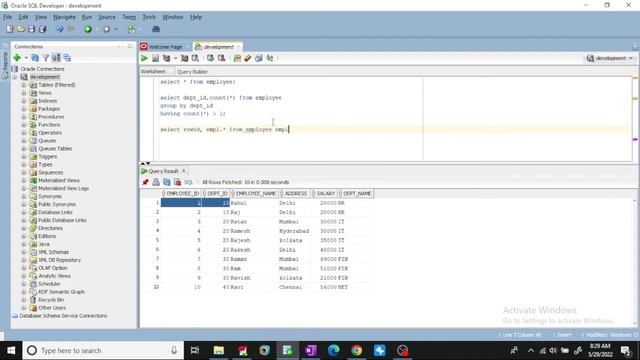
Task: Click the SQL History icon
Action: (258, 58)
